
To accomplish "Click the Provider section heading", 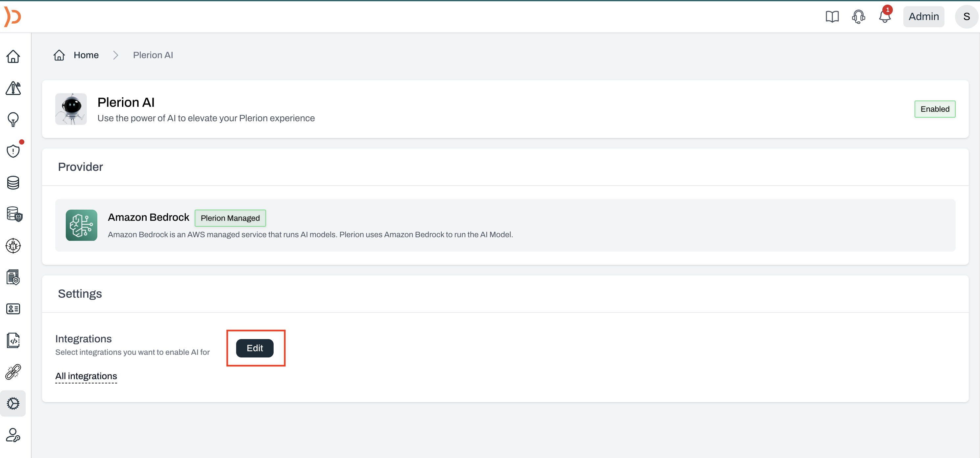I will (x=80, y=167).
